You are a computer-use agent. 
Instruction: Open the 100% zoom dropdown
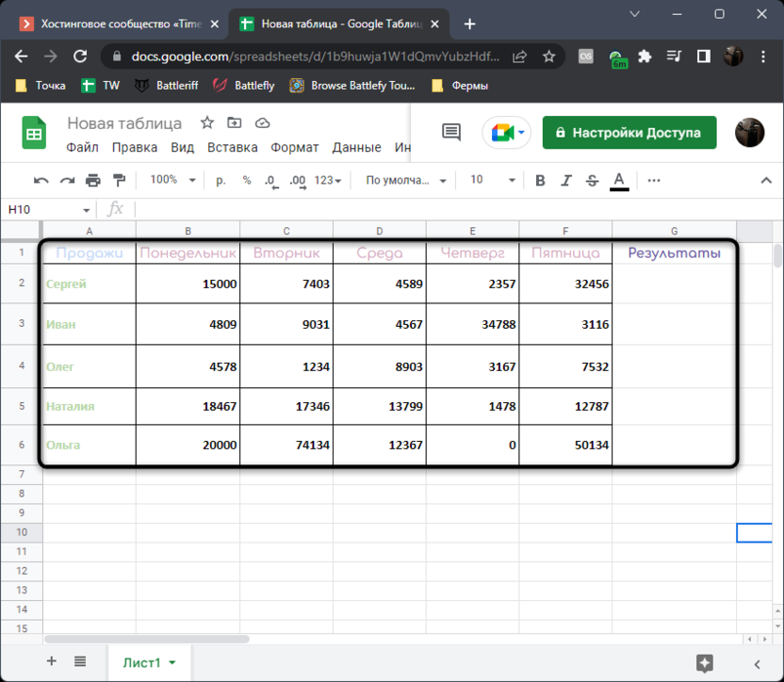pyautogui.click(x=172, y=180)
